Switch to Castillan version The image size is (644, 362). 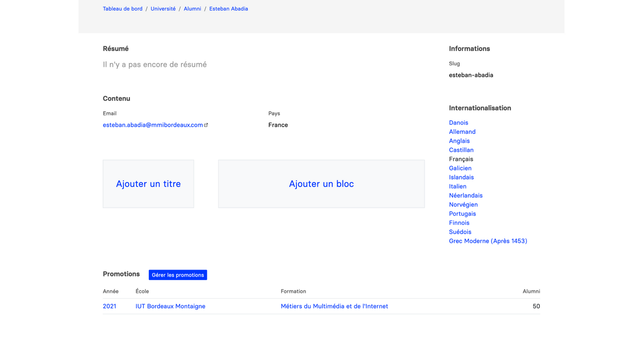pyautogui.click(x=461, y=150)
